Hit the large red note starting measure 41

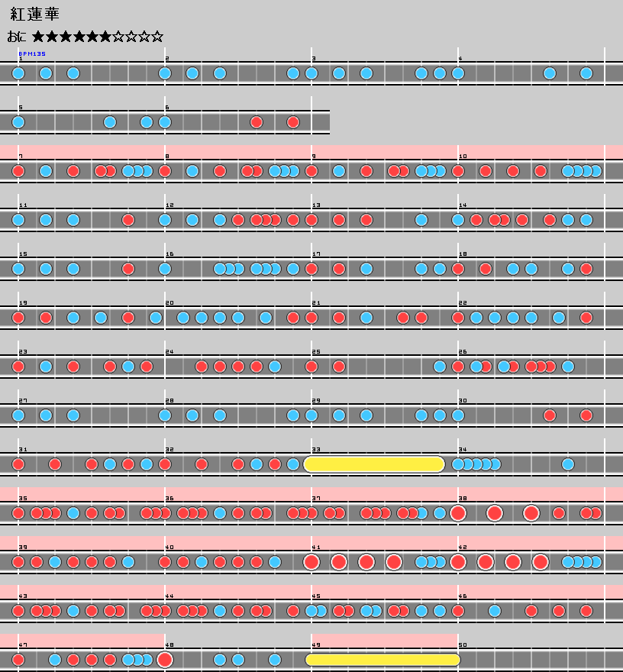311,562
